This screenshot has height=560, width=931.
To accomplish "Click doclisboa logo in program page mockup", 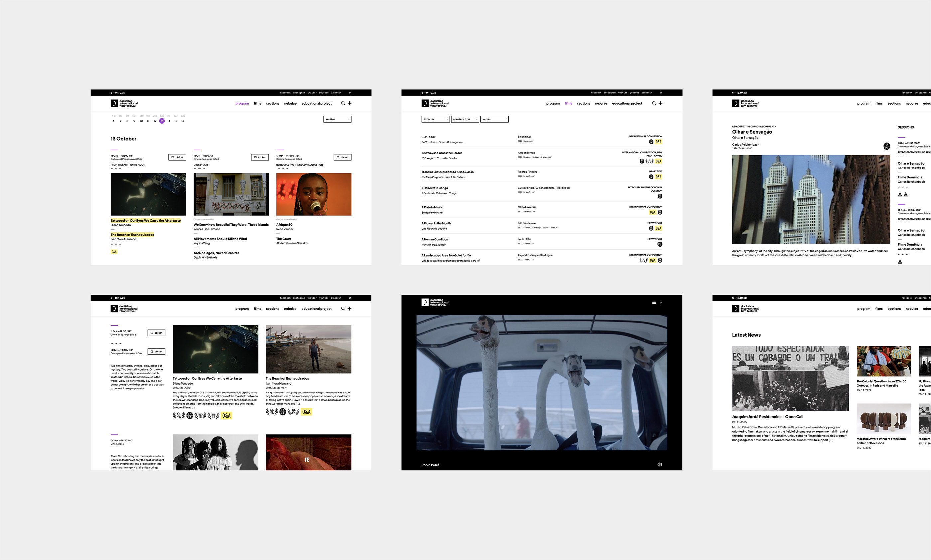I will point(124,103).
